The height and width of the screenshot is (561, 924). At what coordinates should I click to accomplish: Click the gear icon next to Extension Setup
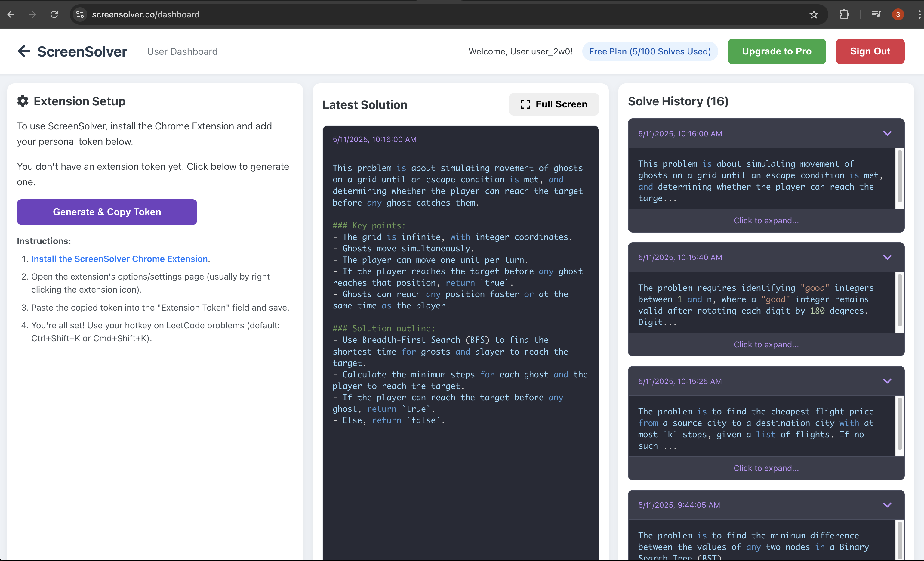(23, 101)
